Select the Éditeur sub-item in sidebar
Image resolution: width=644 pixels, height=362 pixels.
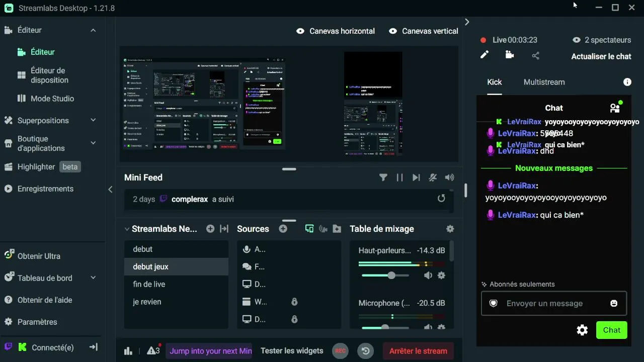(x=36, y=52)
